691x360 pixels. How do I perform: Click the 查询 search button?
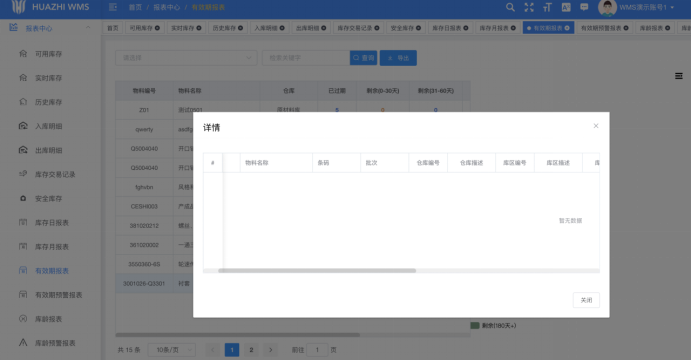(x=364, y=58)
